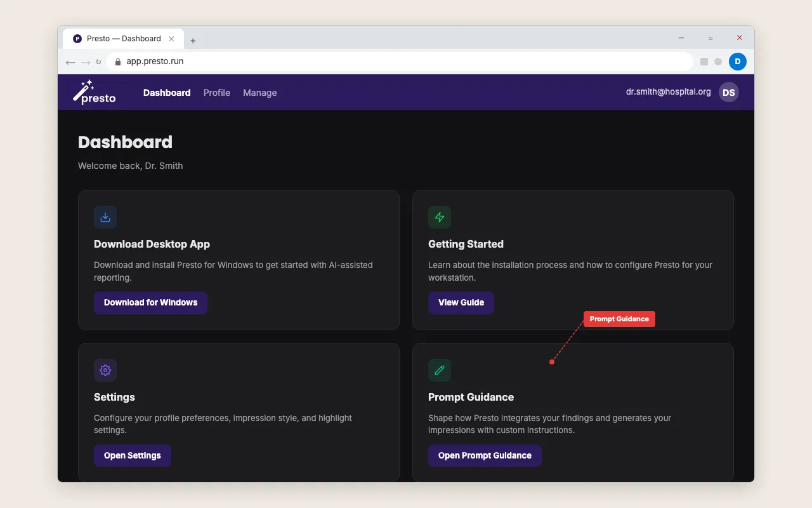This screenshot has height=508, width=812.
Task: Click the browser back arrow
Action: coord(70,62)
